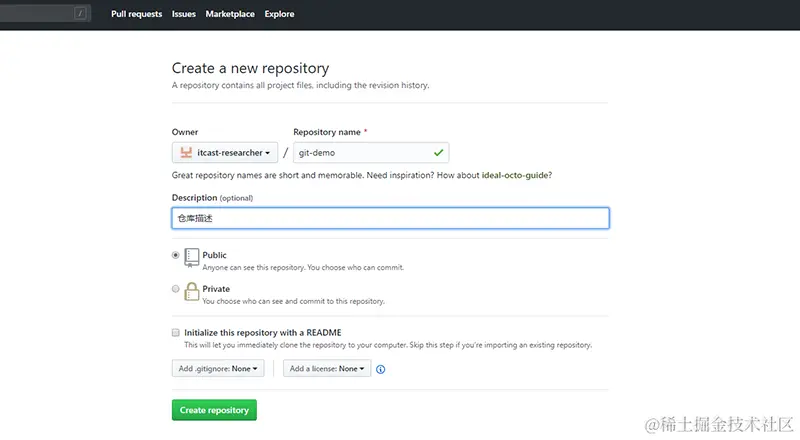Focus the Description input field
Image resolution: width=800 pixels, height=440 pixels.
[390, 218]
